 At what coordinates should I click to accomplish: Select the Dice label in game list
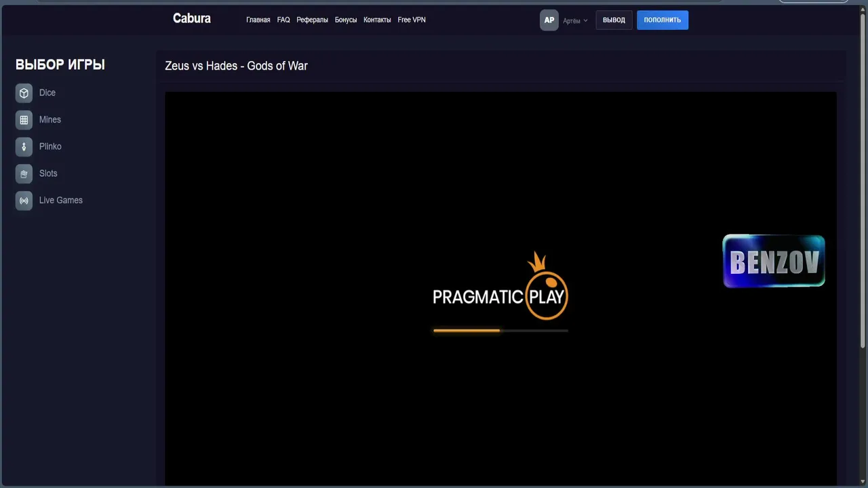pyautogui.click(x=47, y=93)
